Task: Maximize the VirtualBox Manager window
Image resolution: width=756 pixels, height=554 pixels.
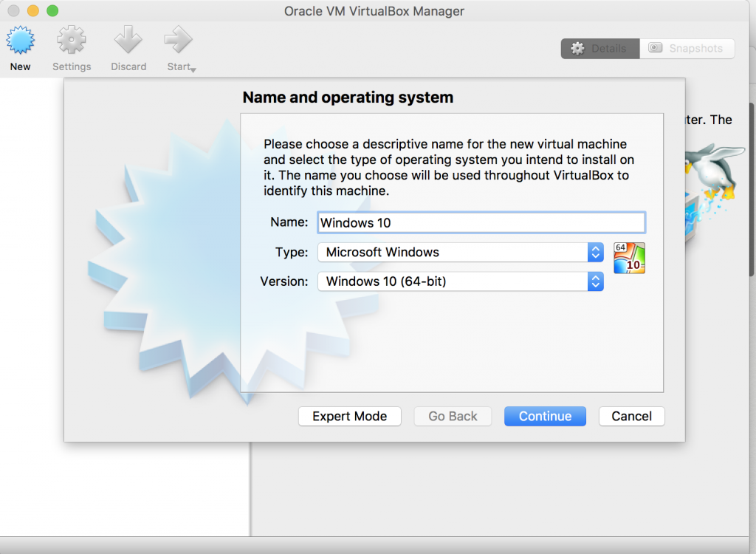Action: tap(52, 10)
